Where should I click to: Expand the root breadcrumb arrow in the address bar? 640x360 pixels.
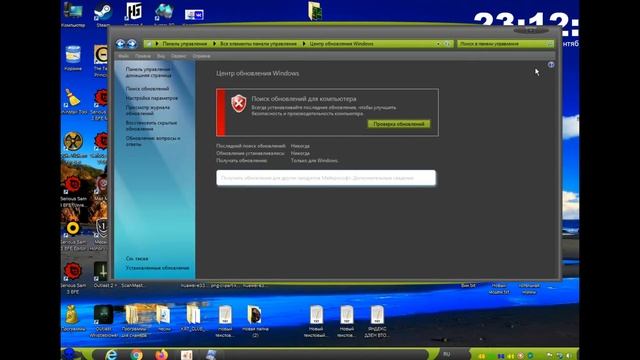tap(157, 44)
